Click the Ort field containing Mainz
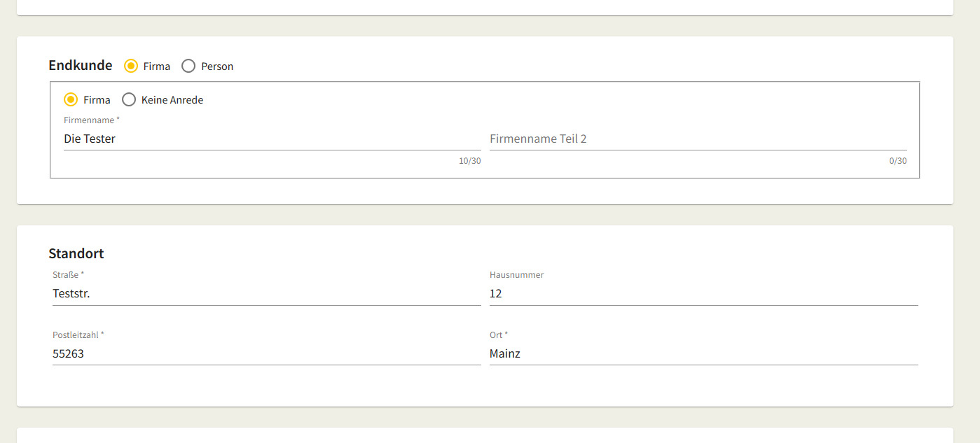 coord(703,354)
